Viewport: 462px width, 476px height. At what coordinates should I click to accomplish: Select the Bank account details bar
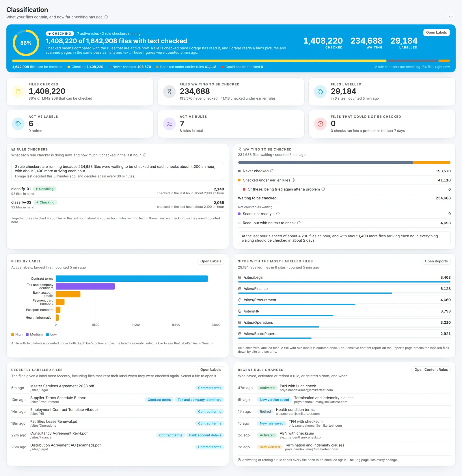(68, 294)
